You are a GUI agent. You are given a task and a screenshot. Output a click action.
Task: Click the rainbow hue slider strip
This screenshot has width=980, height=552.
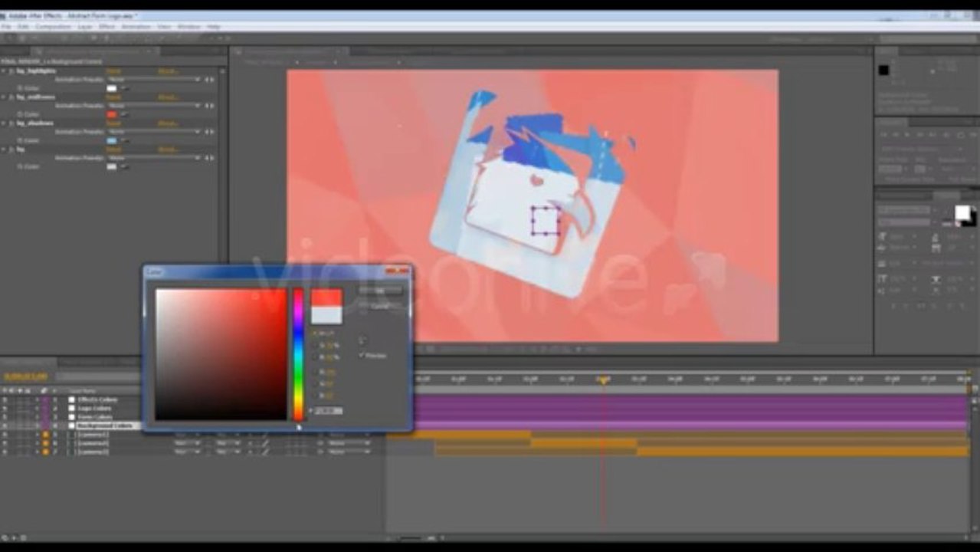point(299,354)
